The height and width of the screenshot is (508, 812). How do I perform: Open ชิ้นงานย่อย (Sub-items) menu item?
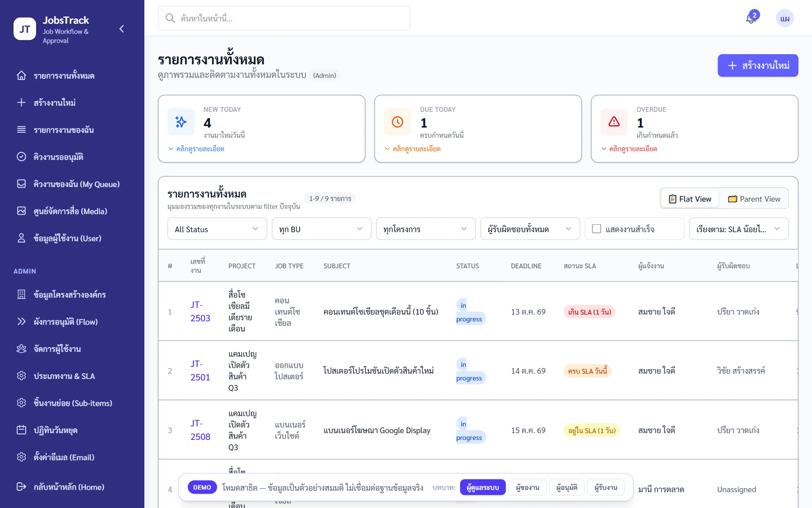click(x=72, y=403)
